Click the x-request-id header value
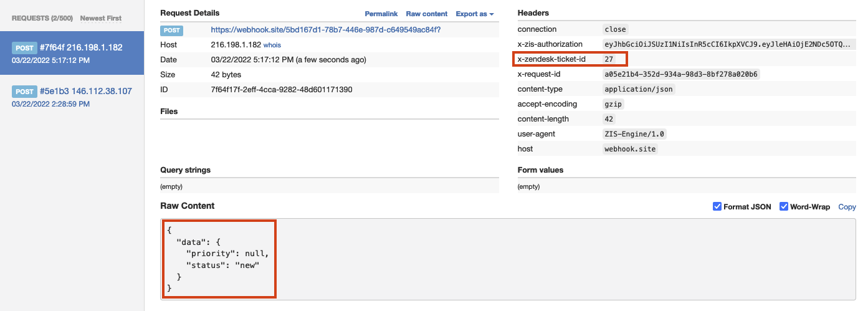This screenshot has height=311, width=868. pyautogui.click(x=681, y=74)
